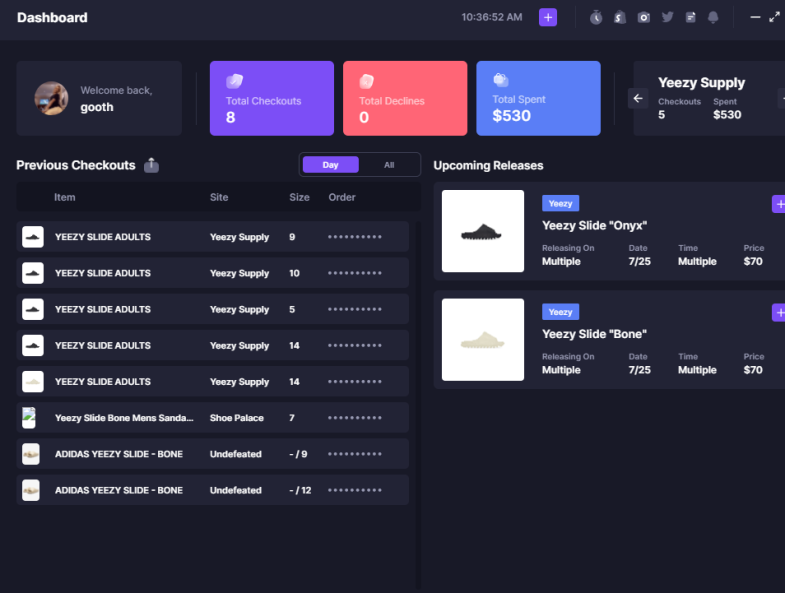Image resolution: width=785 pixels, height=593 pixels.
Task: Open the Total Spent card
Action: 538,98
